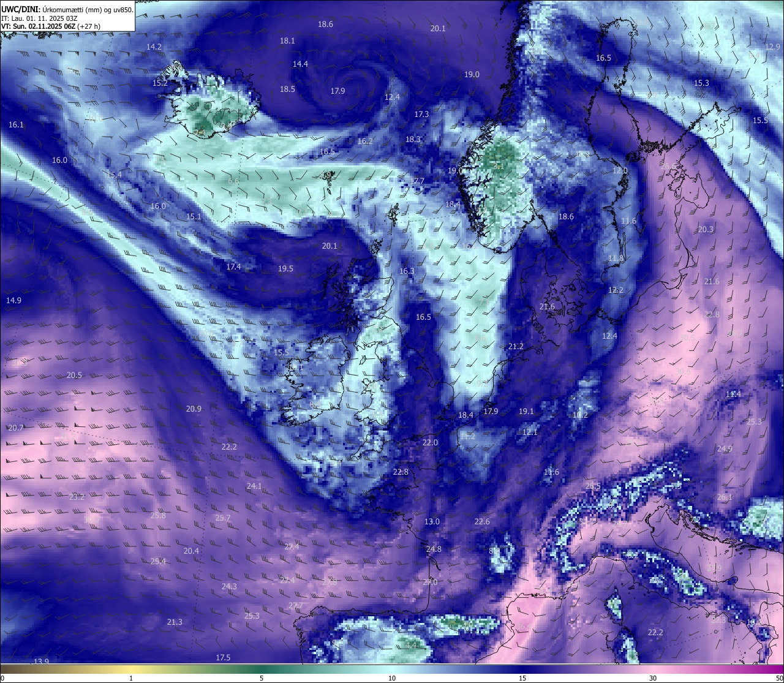Select the 21.3 value label
Screen dimensions: 784x683
click(175, 622)
